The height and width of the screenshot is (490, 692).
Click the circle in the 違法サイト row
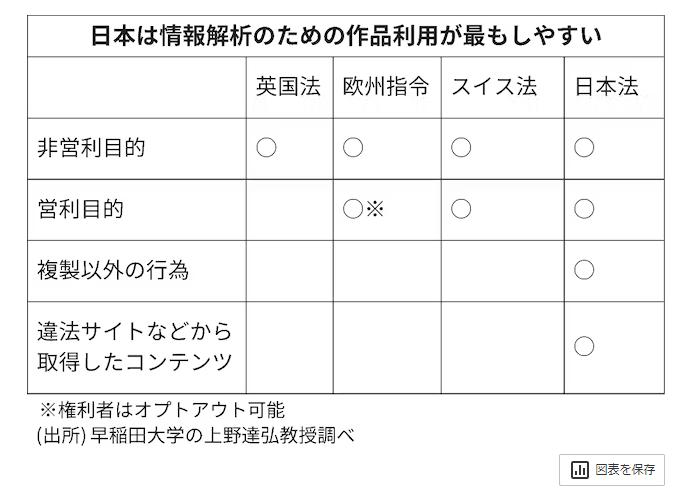tap(584, 346)
